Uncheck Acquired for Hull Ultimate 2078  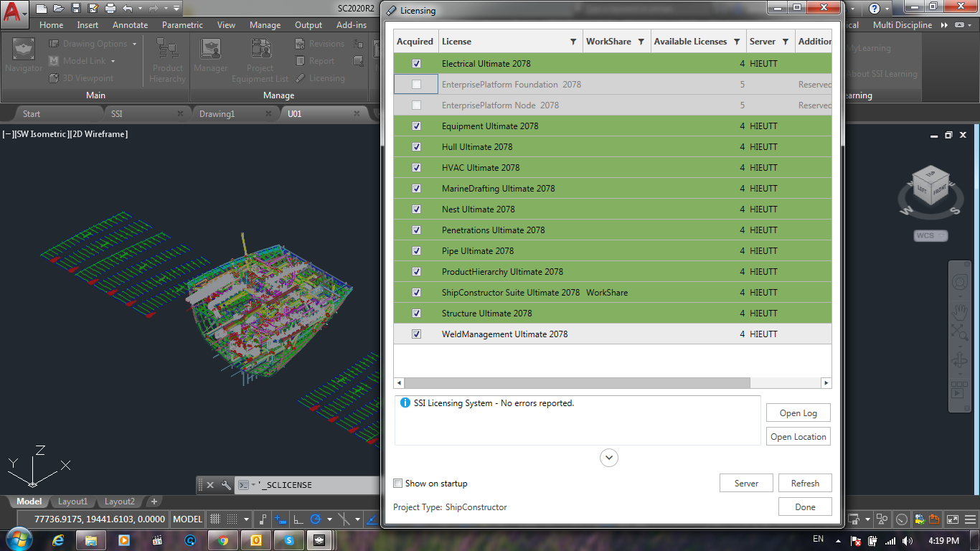(416, 146)
